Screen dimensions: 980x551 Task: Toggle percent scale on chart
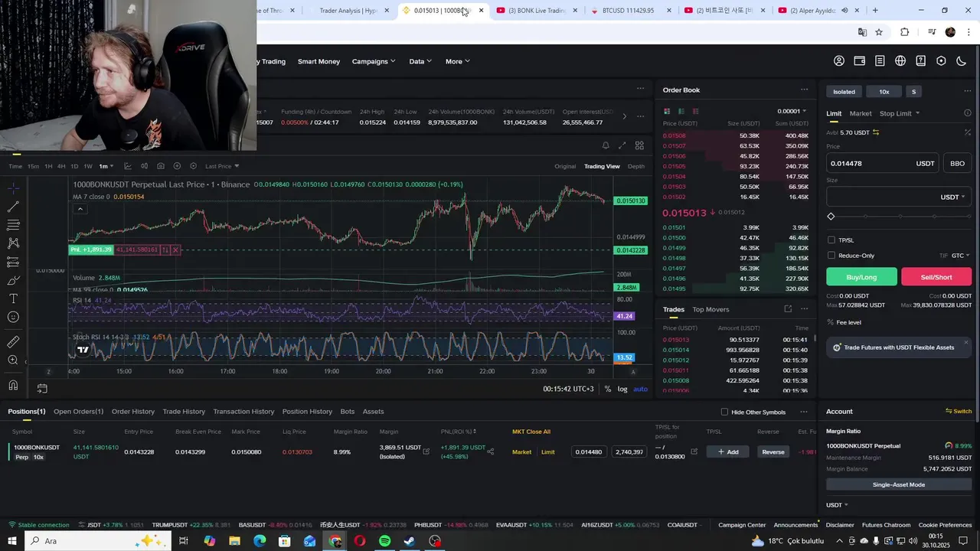pyautogui.click(x=608, y=389)
